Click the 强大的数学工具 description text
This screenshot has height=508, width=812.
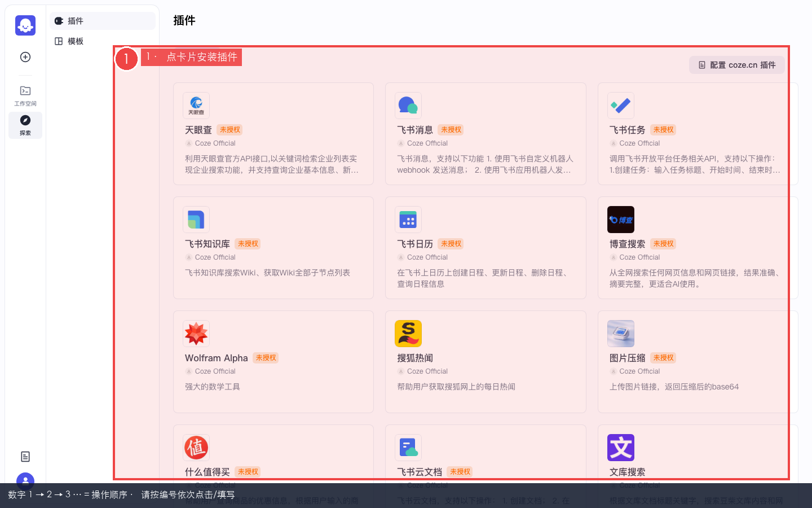213,387
